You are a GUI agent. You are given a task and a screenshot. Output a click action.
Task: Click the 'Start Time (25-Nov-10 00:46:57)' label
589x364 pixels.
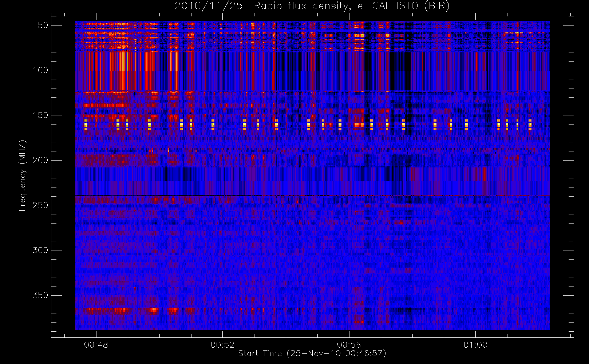[x=312, y=353]
